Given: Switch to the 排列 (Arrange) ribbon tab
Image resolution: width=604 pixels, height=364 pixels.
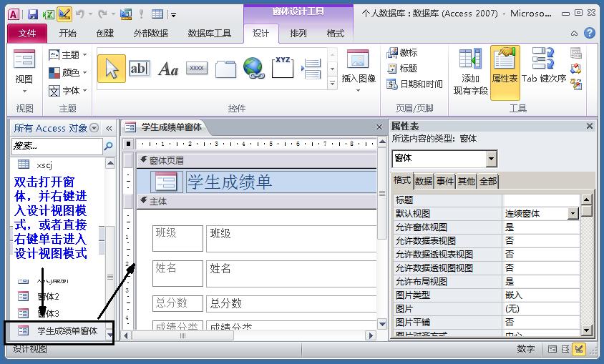Looking at the screenshot, I should tap(298, 34).
